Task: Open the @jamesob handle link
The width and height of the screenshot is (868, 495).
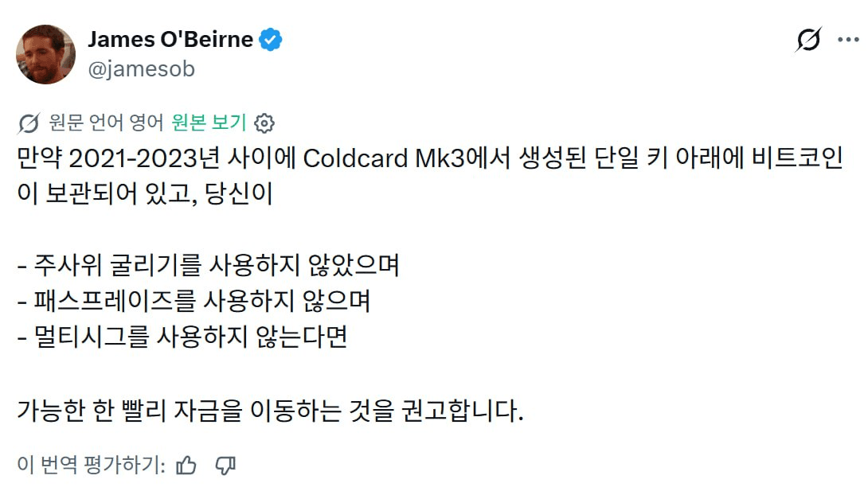Action: (142, 69)
